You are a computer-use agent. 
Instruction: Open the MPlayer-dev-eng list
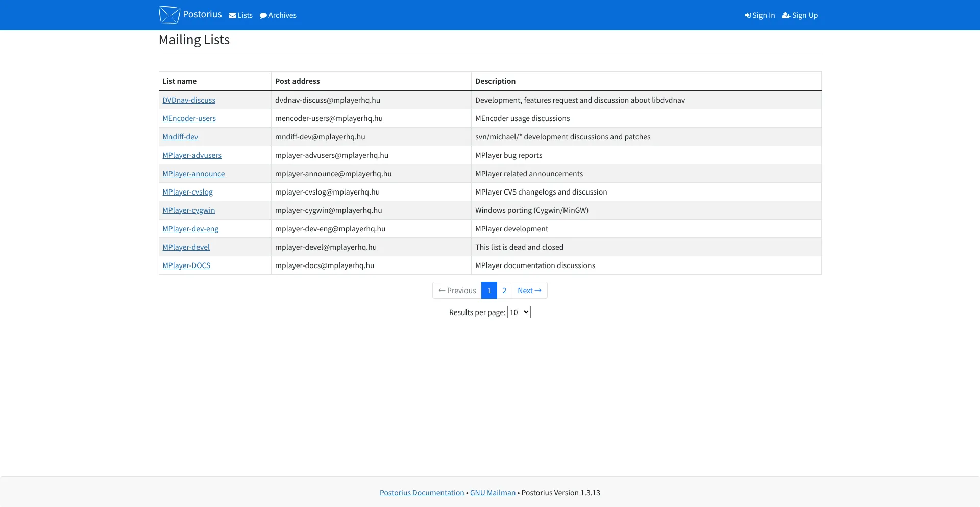pos(190,229)
